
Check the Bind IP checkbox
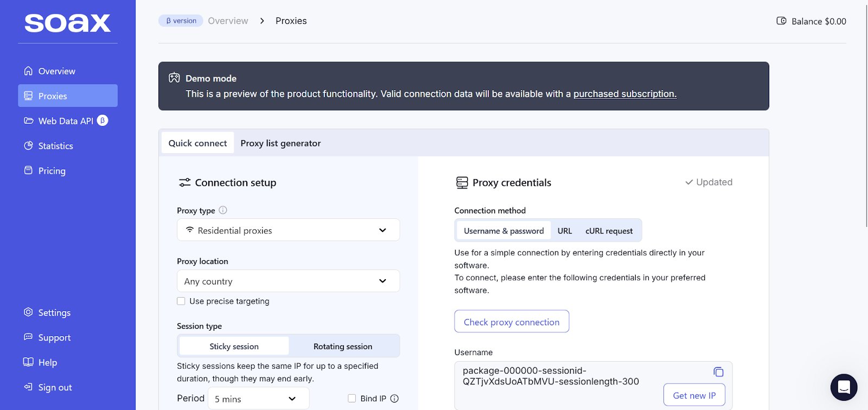pyautogui.click(x=352, y=399)
